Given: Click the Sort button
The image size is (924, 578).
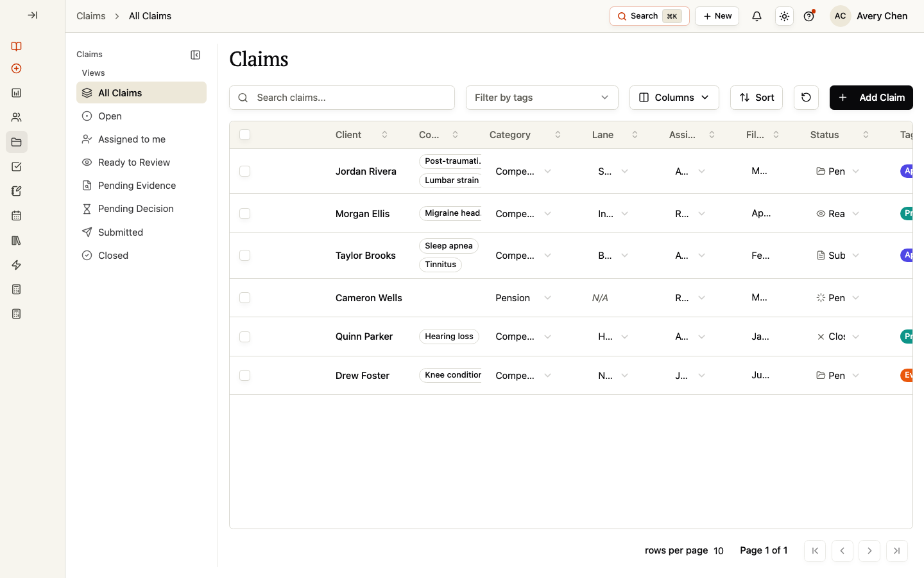Looking at the screenshot, I should 757,98.
